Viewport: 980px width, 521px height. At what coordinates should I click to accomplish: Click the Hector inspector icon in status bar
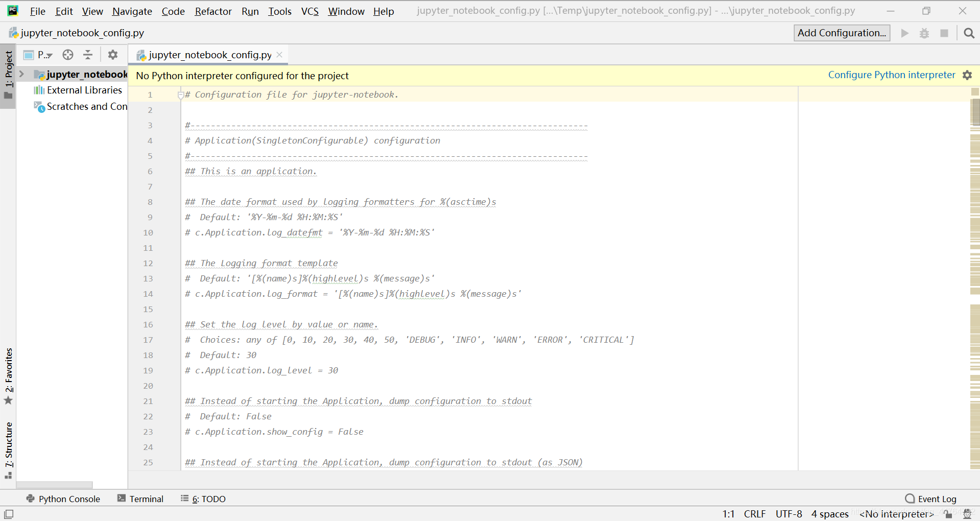coord(967,514)
